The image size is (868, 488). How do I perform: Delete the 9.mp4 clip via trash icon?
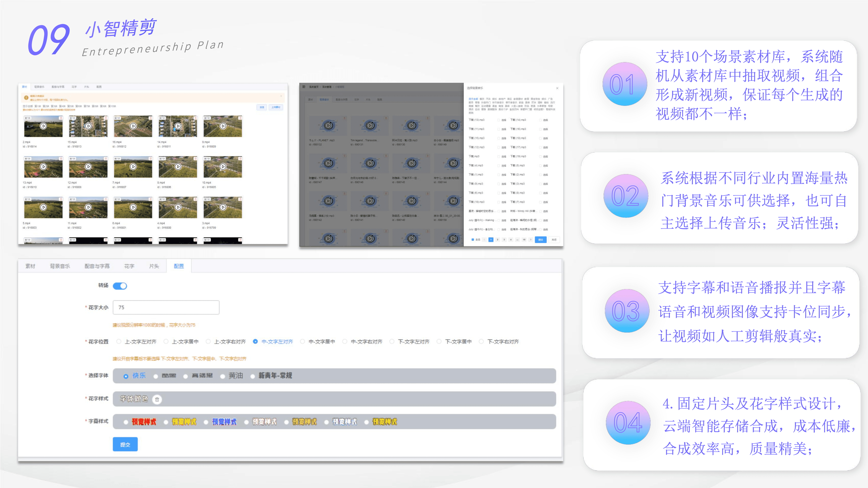tap(240, 118)
